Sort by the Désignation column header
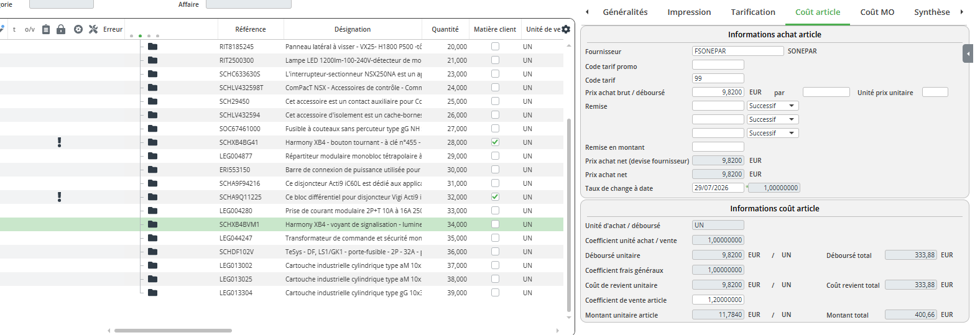The width and height of the screenshot is (980, 335). coord(353,29)
